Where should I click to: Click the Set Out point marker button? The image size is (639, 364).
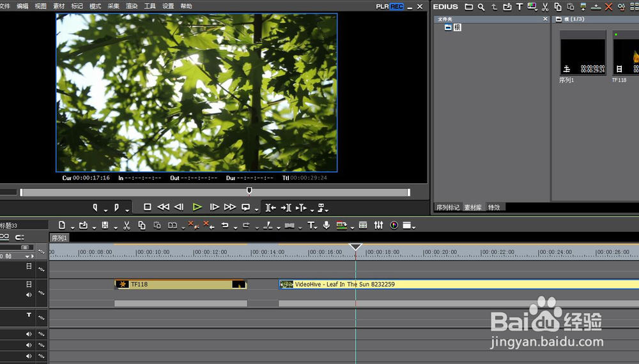116,208
